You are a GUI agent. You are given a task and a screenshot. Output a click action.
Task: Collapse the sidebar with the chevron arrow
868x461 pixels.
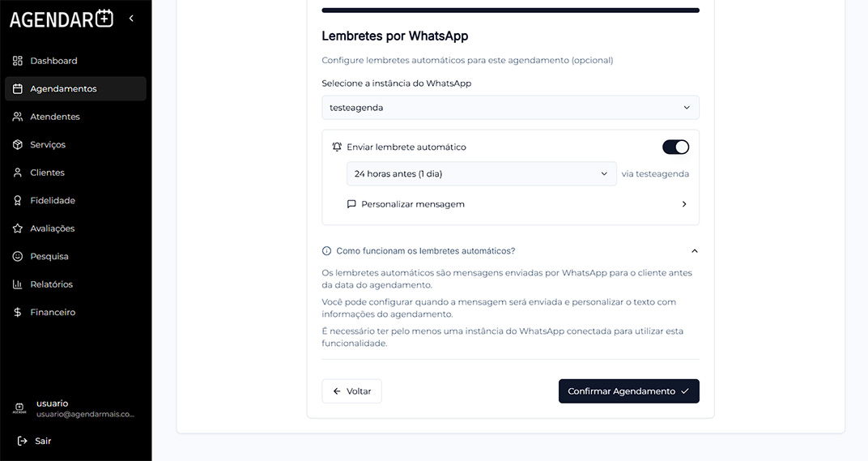pos(131,19)
